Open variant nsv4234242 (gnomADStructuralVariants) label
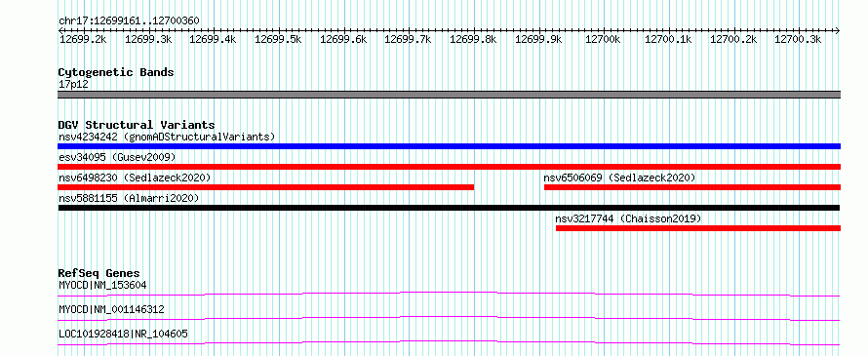 point(167,137)
